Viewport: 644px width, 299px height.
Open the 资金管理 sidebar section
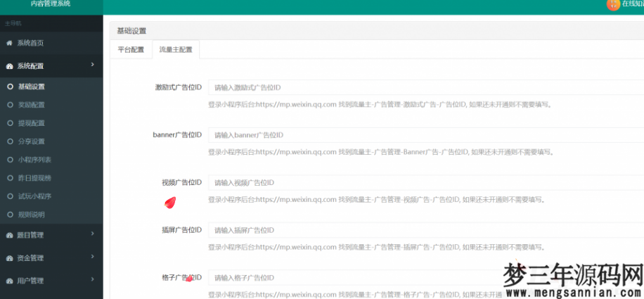click(x=51, y=258)
